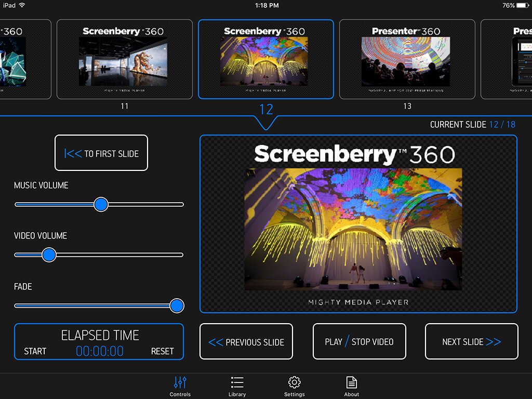Viewport: 532px width, 399px height.
Task: Click the Wi-Fi status icon
Action: coord(22,5)
